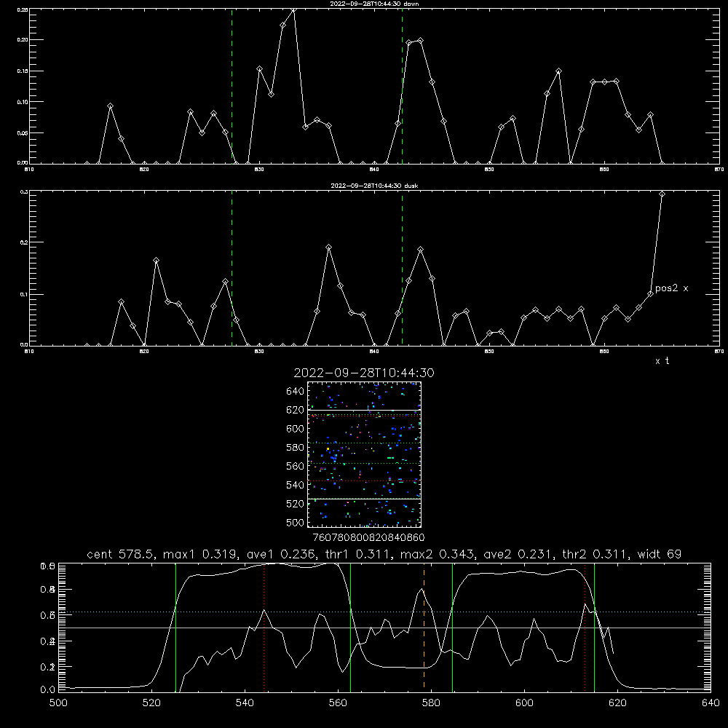This screenshot has width=728, height=728.
Task: Click the lower solid white line in scatter image
Action: pyautogui.click(x=364, y=499)
